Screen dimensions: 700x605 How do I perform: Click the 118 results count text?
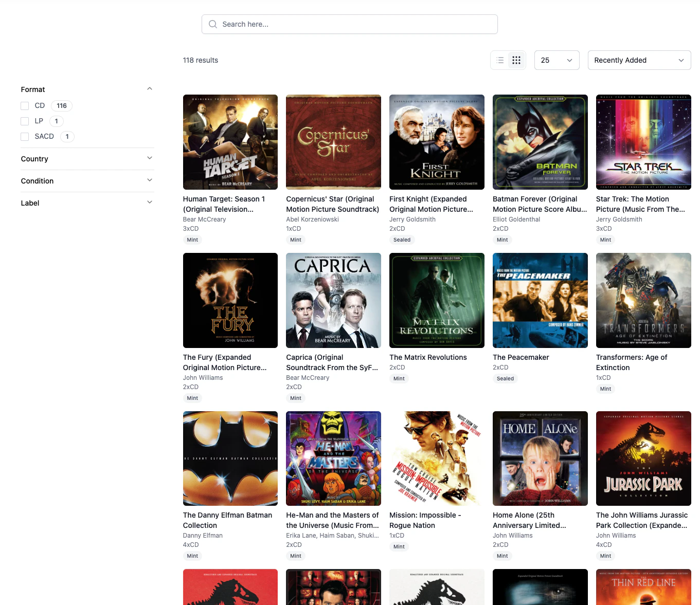pos(201,60)
